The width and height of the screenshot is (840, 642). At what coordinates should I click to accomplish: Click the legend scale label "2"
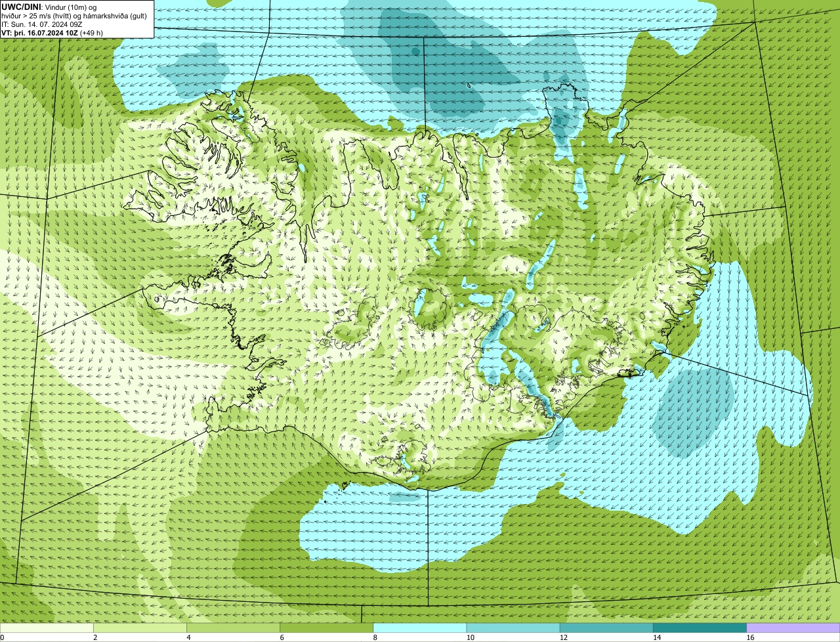coord(95,637)
